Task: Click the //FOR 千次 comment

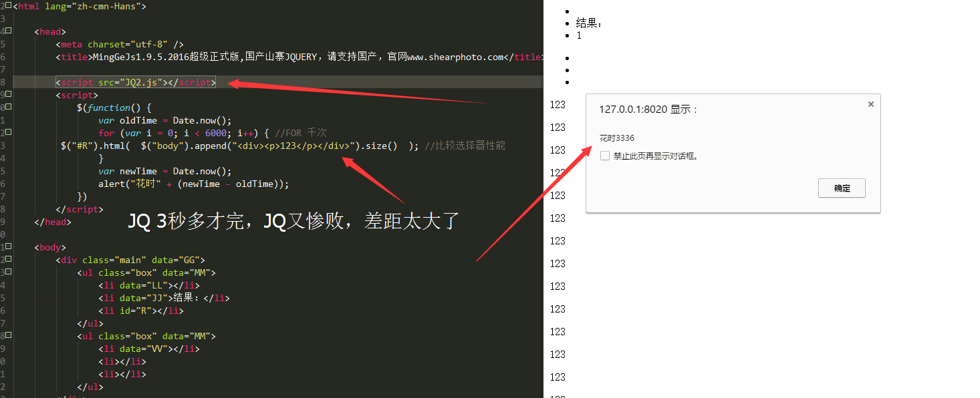Action: [301, 133]
